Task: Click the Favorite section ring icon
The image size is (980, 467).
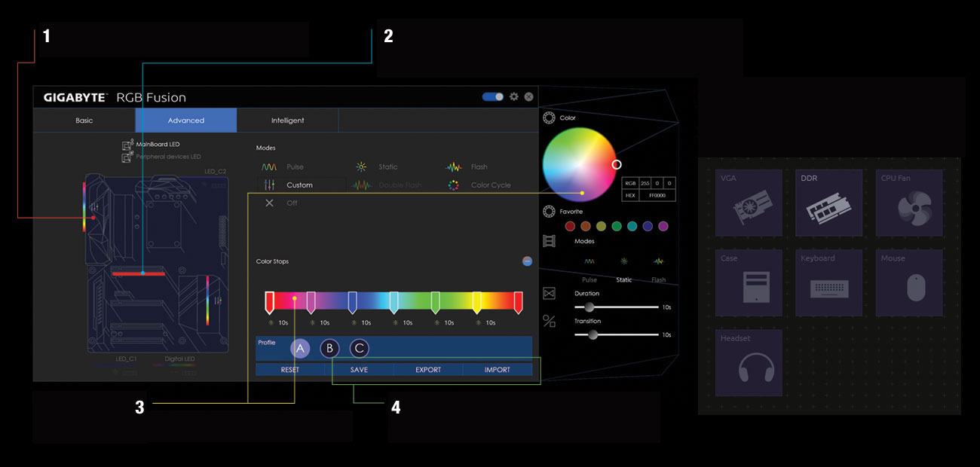Action: (x=549, y=212)
